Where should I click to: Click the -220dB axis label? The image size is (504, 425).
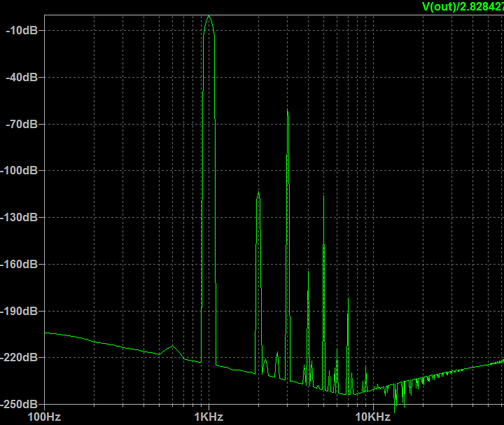(x=19, y=358)
